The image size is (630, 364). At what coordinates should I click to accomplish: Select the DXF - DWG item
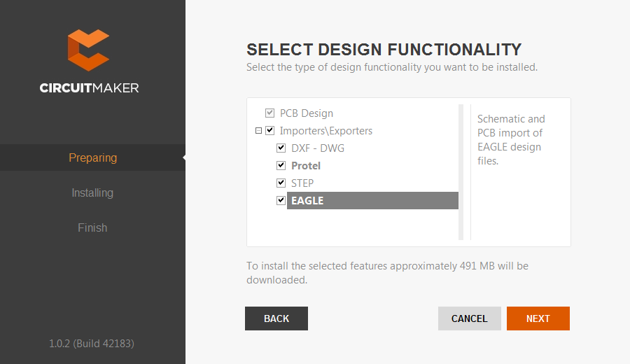[x=318, y=148]
